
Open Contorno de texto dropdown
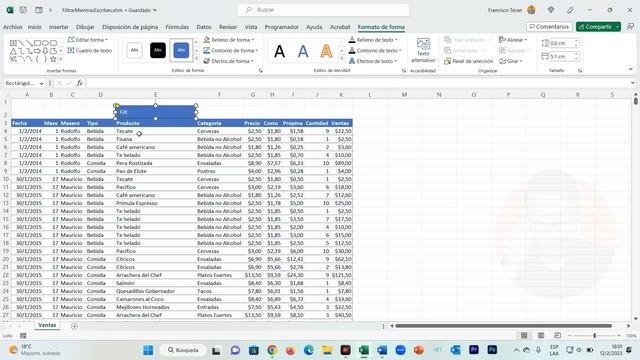click(375, 50)
